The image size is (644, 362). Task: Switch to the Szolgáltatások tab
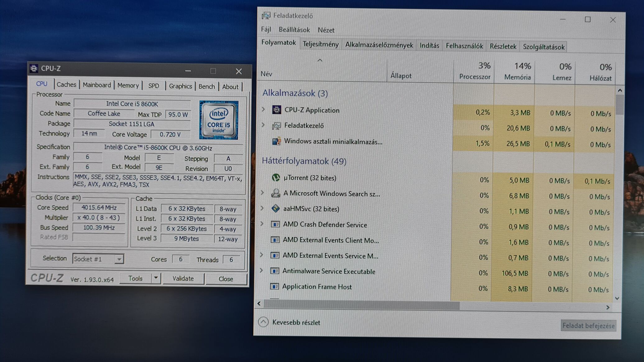[544, 47]
